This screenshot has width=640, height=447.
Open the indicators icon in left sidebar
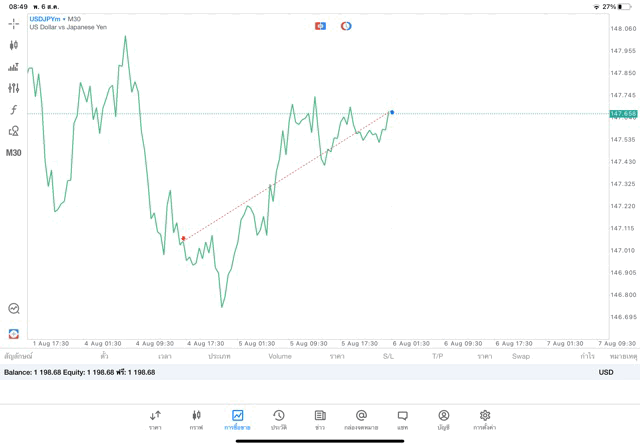pyautogui.click(x=14, y=67)
